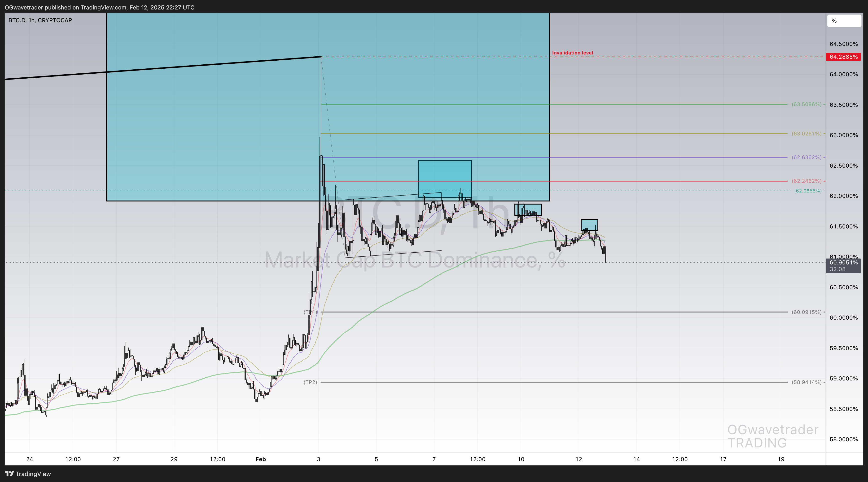Image resolution: width=868 pixels, height=482 pixels.
Task: Click the '3' date on the time axis
Action: (318, 459)
